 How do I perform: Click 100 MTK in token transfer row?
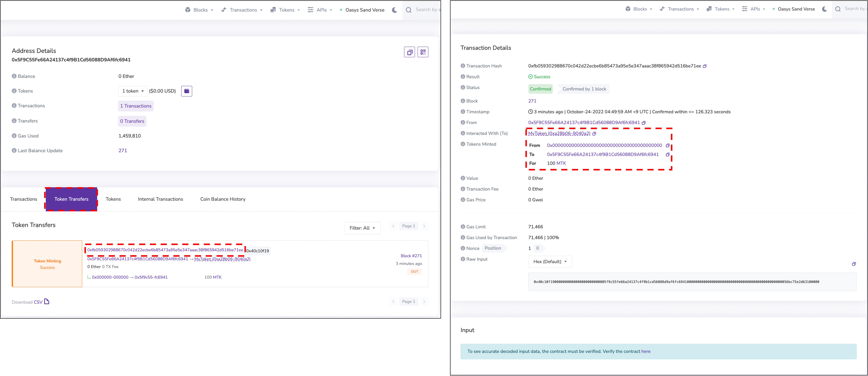[213, 277]
